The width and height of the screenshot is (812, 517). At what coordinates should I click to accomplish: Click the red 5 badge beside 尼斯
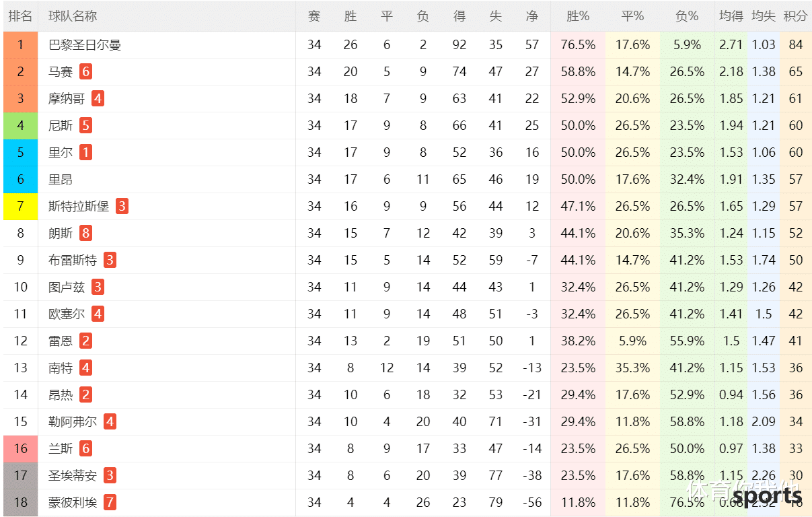coord(85,125)
